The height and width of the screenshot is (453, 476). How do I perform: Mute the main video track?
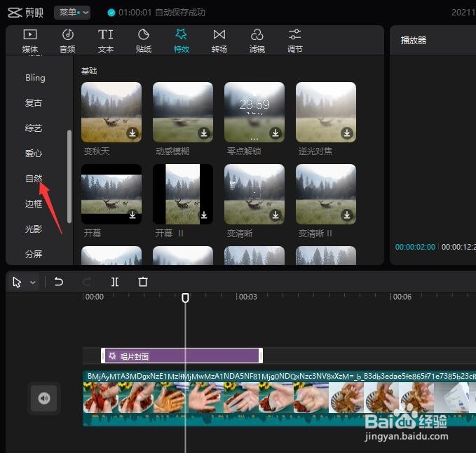click(44, 398)
